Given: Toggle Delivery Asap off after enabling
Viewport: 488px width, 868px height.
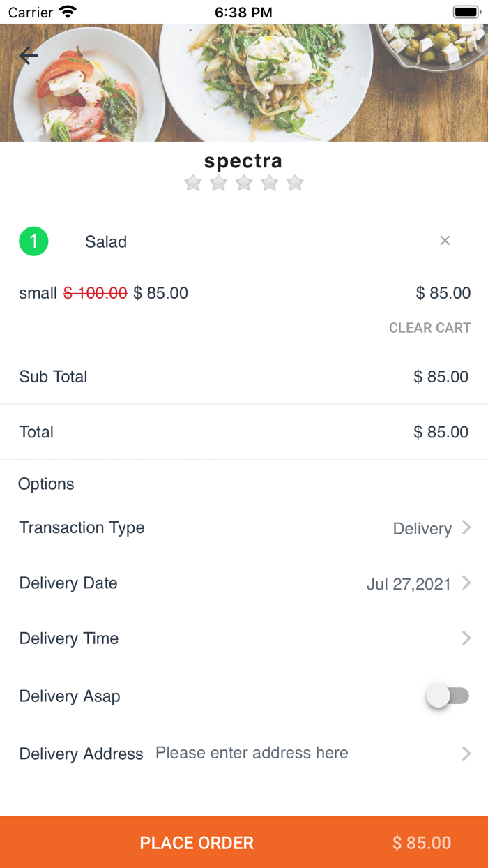Looking at the screenshot, I should click(x=448, y=696).
